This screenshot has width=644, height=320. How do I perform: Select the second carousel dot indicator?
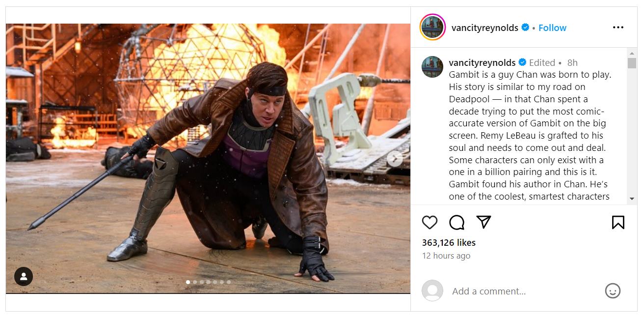click(195, 282)
